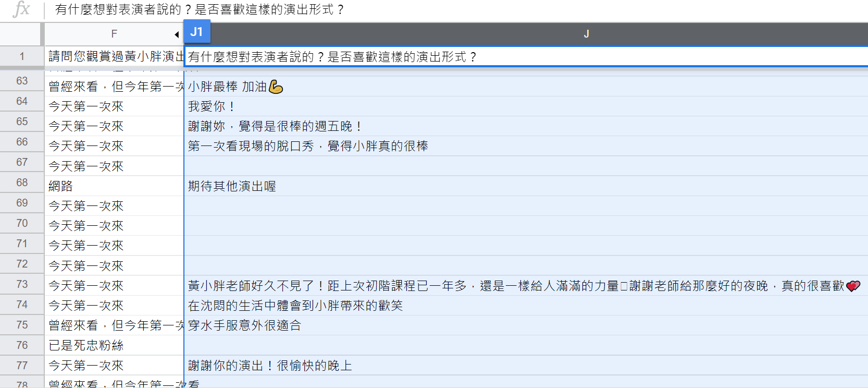
Task: Click the fx function icon
Action: [21, 9]
